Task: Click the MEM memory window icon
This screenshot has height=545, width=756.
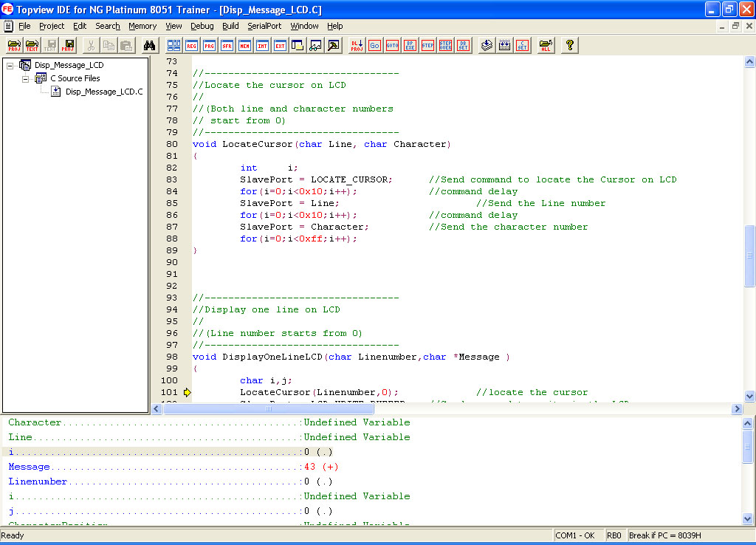Action: click(x=245, y=45)
